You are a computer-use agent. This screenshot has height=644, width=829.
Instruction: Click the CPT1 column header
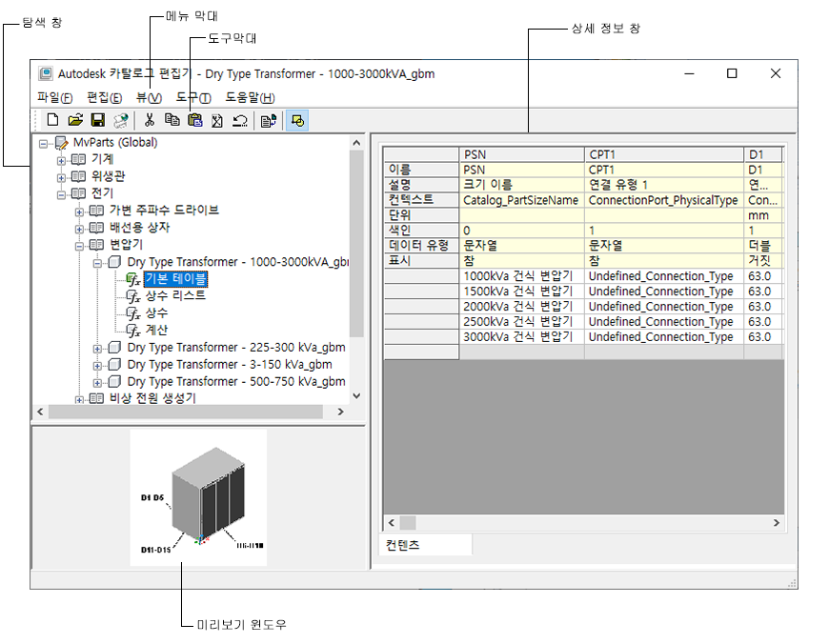pyautogui.click(x=664, y=154)
